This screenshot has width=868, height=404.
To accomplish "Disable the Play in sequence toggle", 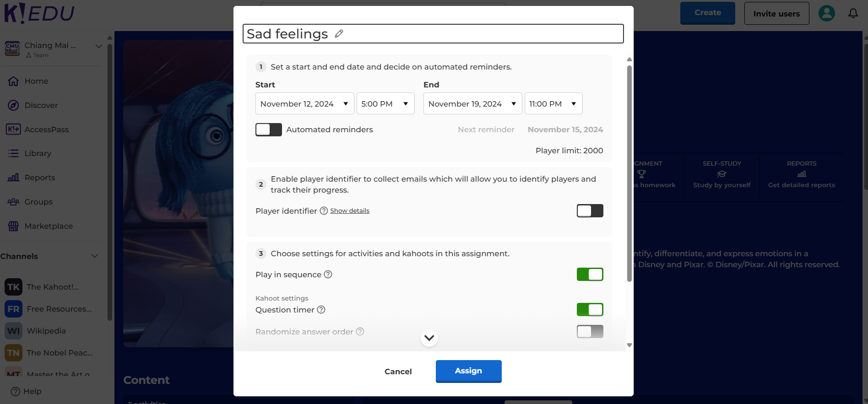I will click(x=590, y=275).
